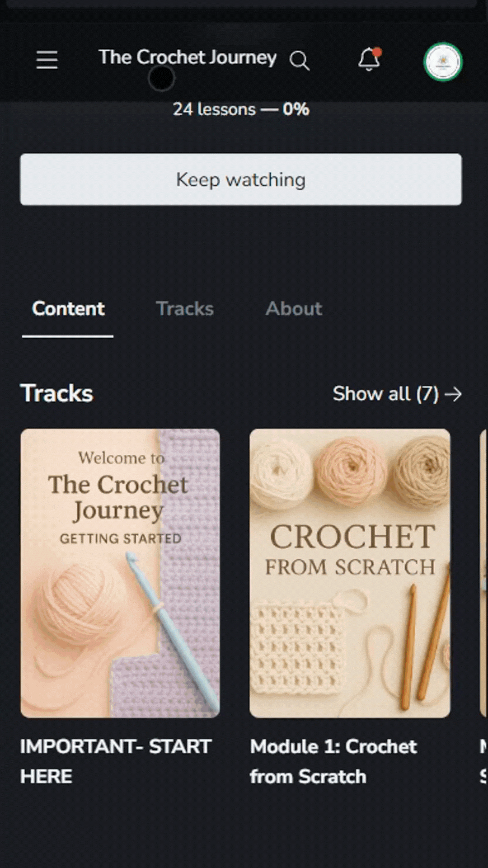Select the Content tab
This screenshot has height=868, width=488.
click(68, 309)
